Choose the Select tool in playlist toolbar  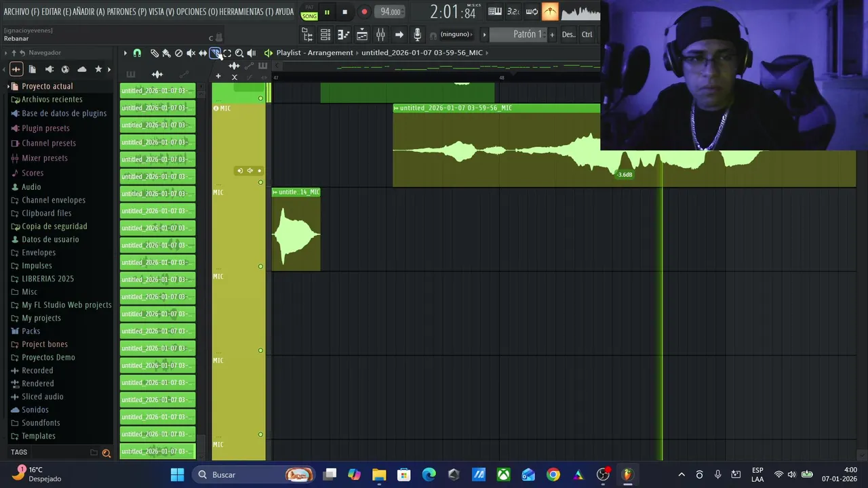click(227, 53)
